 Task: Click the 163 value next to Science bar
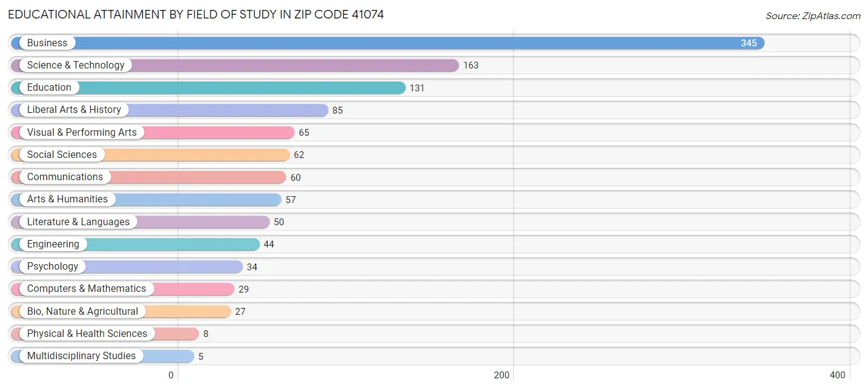(x=470, y=65)
